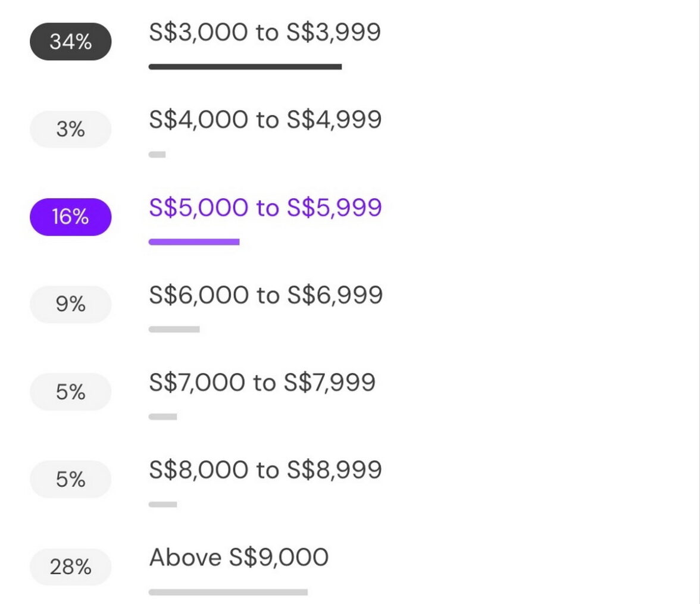Screen dimensions: 700x604
Task: Click the grey bar under S$8,000 to S$8,999
Action: (x=162, y=504)
